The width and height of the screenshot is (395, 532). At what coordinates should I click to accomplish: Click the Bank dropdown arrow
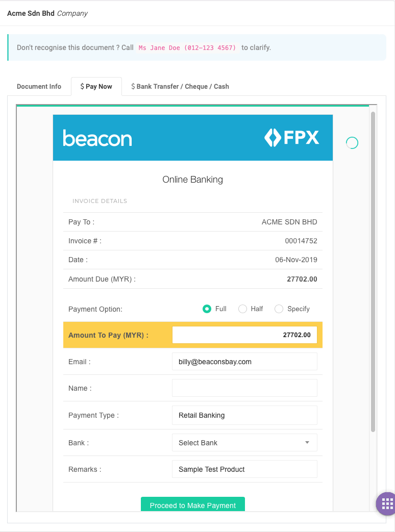[x=307, y=443]
